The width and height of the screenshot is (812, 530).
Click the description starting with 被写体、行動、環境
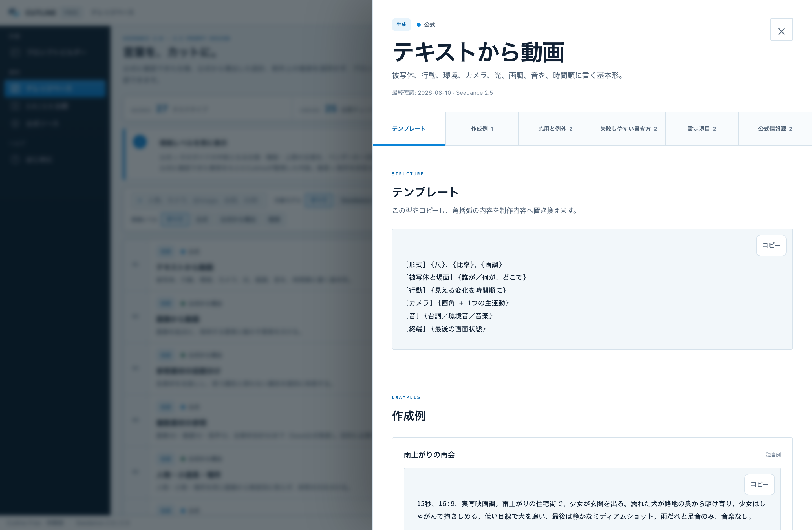tap(509, 75)
